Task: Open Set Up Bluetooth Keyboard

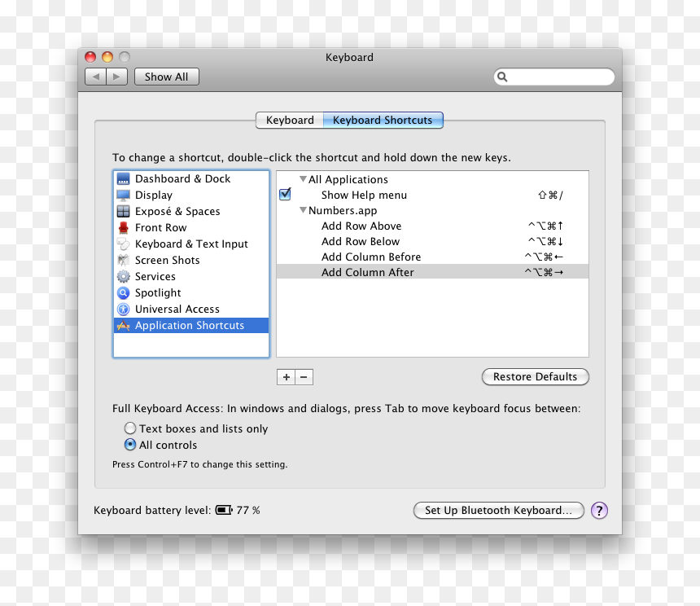Action: coord(499,511)
